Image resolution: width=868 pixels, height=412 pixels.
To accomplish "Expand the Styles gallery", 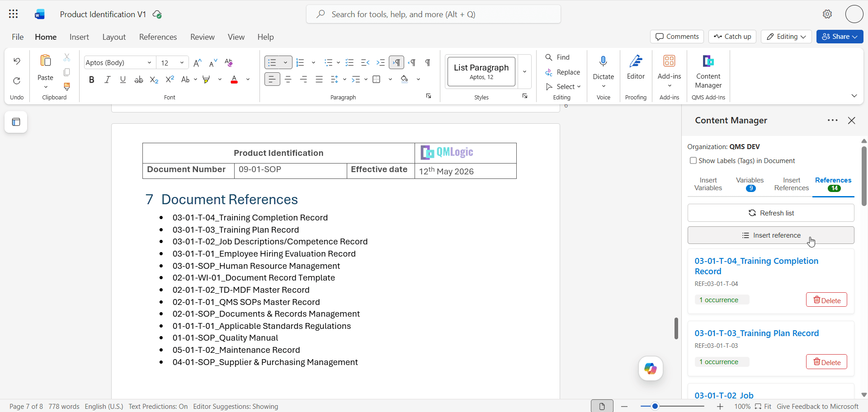I will point(524,71).
